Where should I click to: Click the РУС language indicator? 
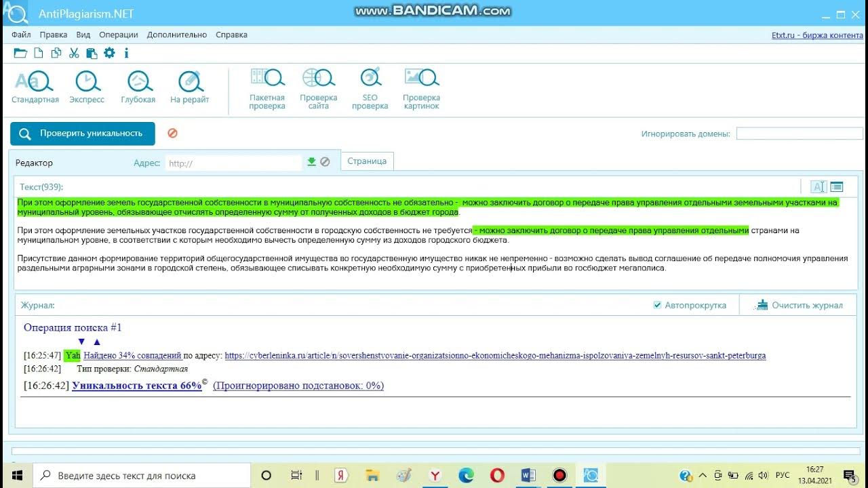(783, 476)
